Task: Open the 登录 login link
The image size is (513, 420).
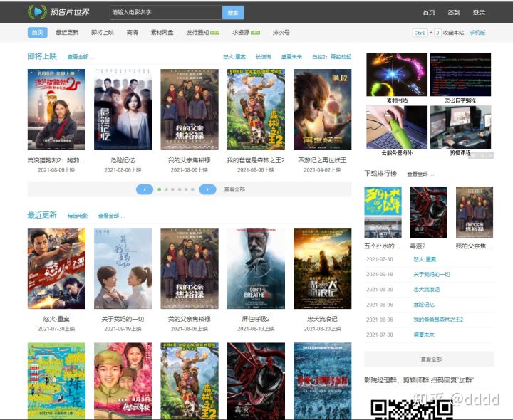Action: click(x=479, y=12)
